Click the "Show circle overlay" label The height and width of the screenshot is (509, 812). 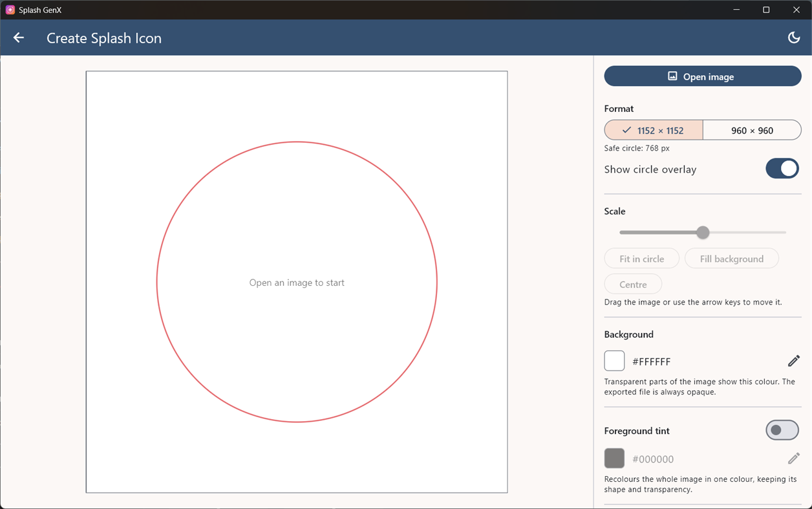pos(650,169)
